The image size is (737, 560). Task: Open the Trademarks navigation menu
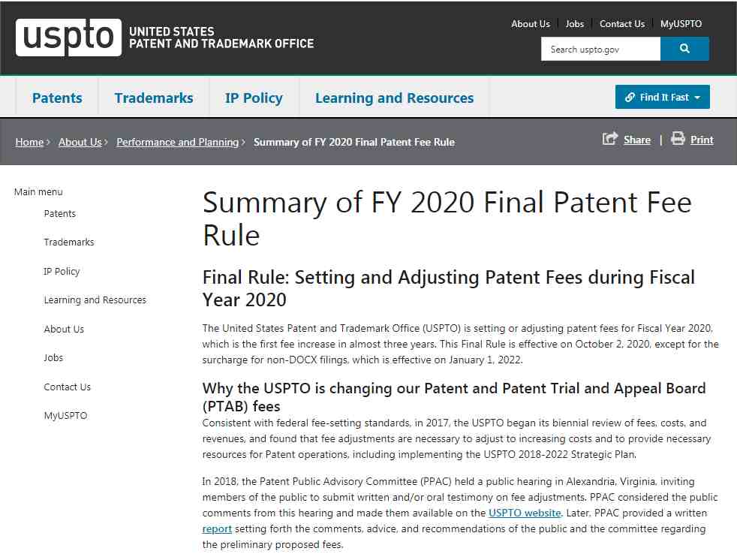(154, 98)
